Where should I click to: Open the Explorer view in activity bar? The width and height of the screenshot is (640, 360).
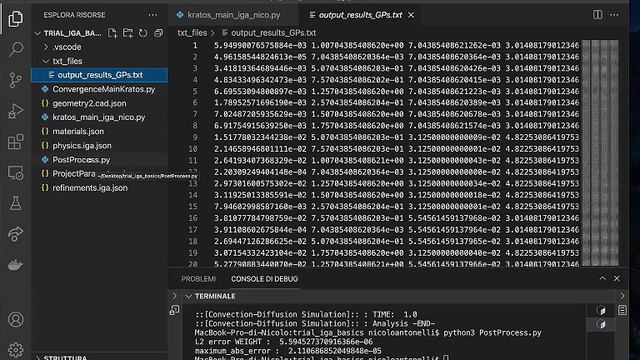[16, 19]
